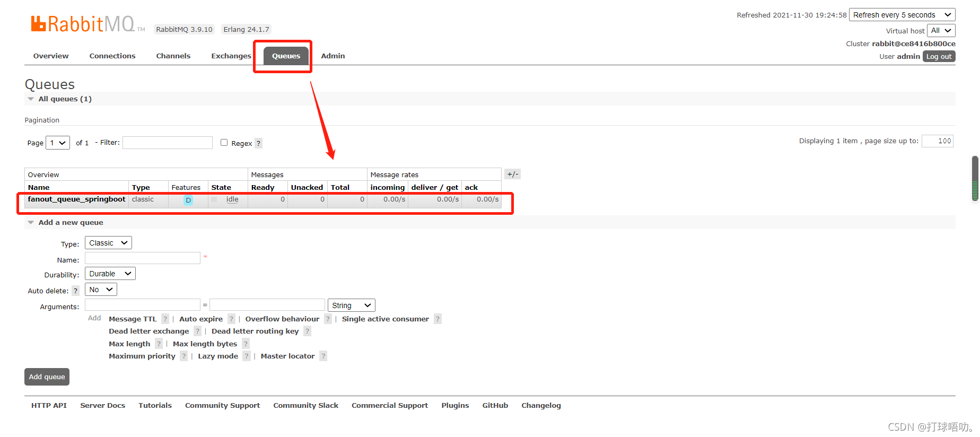
Task: Open the Server Docs link
Action: (x=103, y=405)
